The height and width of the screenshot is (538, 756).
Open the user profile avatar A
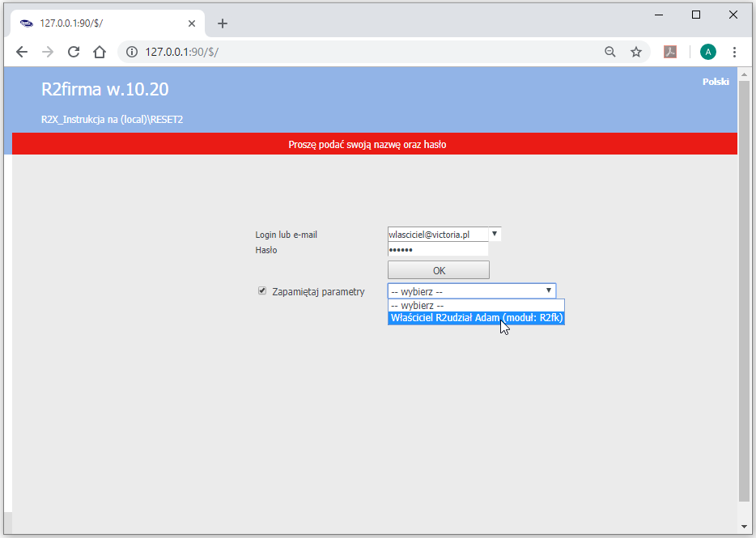click(707, 52)
